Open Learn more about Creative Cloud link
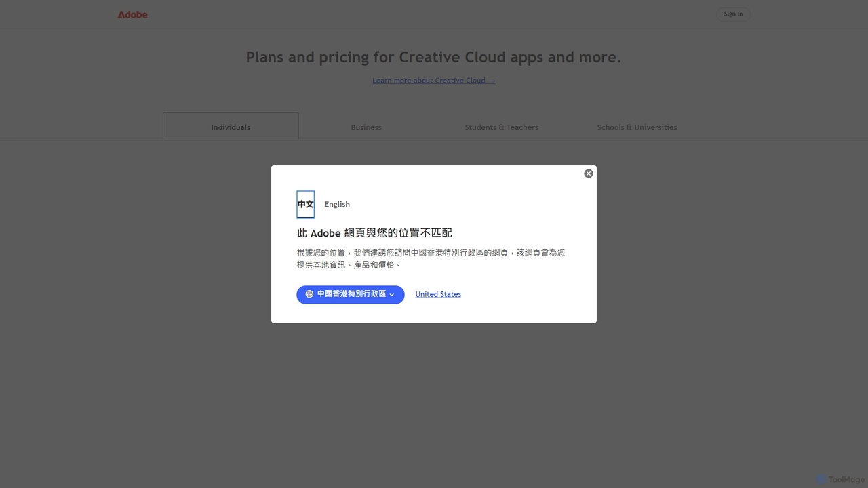This screenshot has height=488, width=868. 434,81
